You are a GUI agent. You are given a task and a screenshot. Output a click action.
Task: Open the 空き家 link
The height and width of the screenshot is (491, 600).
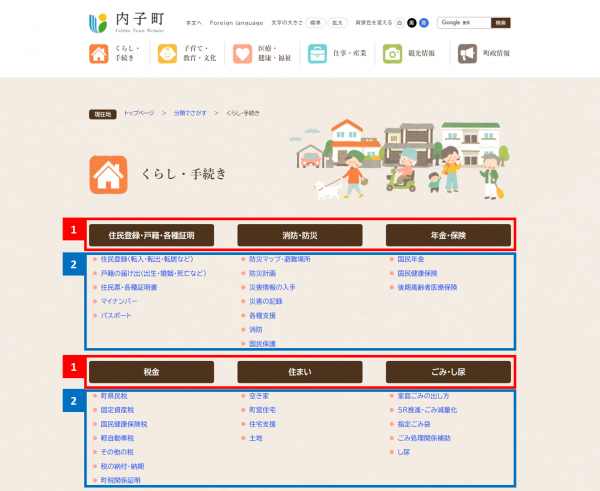(x=259, y=396)
